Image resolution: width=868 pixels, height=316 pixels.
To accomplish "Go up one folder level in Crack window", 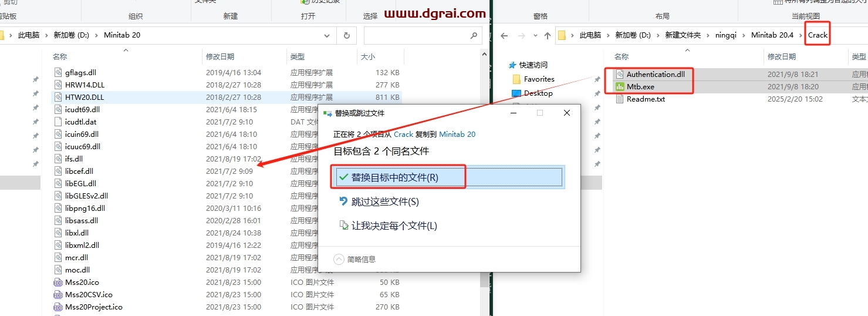I will click(547, 35).
